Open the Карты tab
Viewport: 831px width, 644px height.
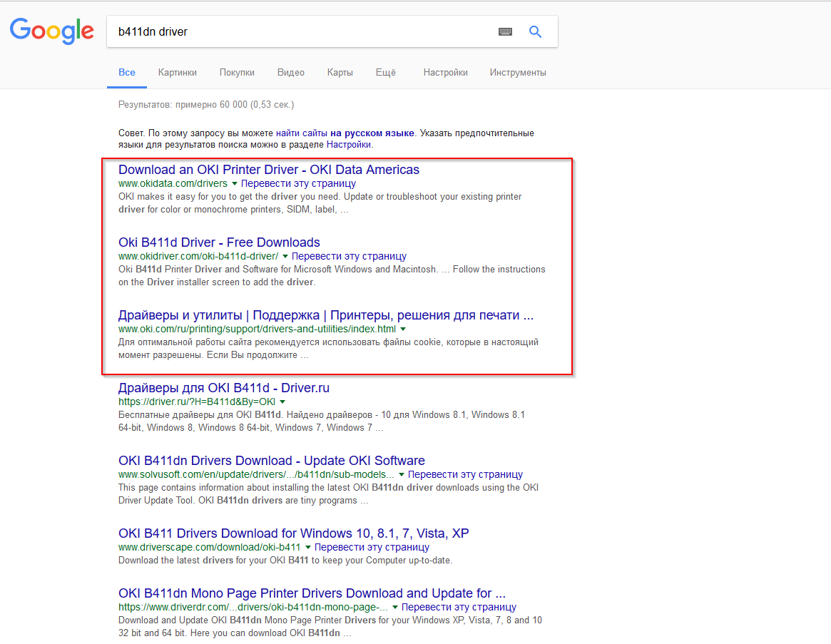(340, 73)
